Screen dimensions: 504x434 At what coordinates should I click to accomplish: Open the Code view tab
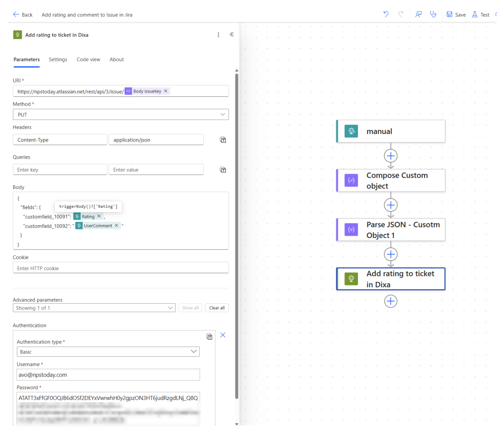[88, 59]
